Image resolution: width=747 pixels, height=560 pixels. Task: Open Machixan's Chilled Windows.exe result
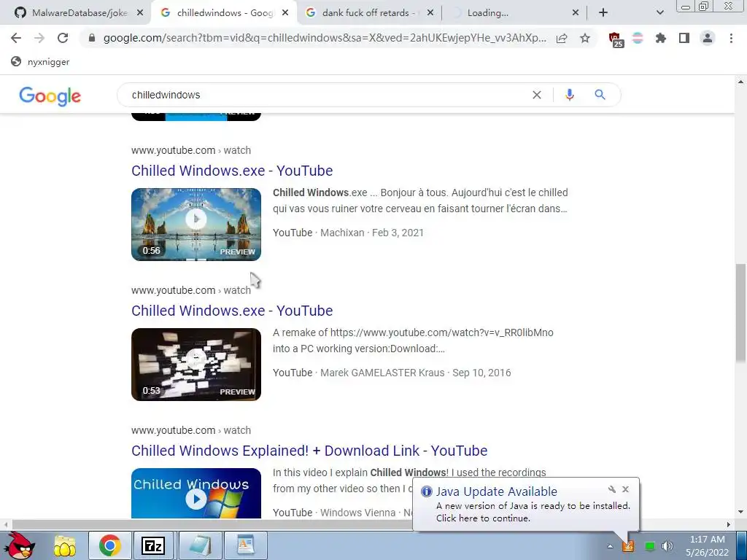click(232, 171)
